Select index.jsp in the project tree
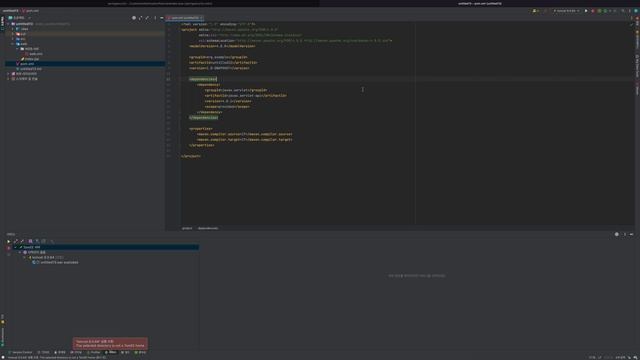Image resolution: width=640 pixels, height=360 pixels. click(x=30, y=59)
